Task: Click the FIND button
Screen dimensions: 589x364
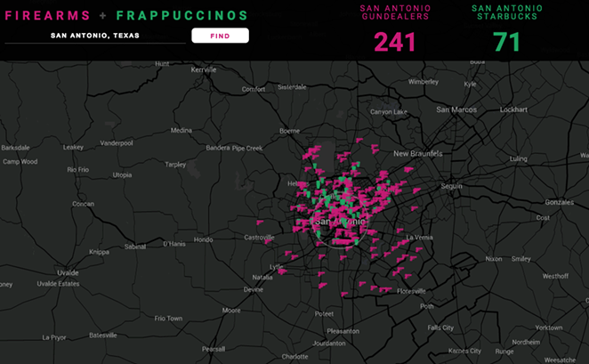Action: point(220,36)
